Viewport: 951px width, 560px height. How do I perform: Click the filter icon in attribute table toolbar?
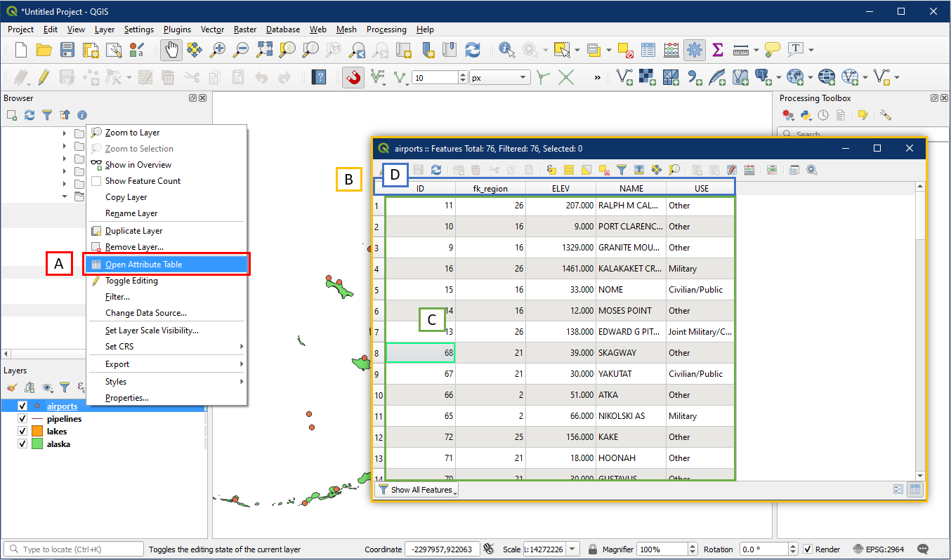coord(621,170)
